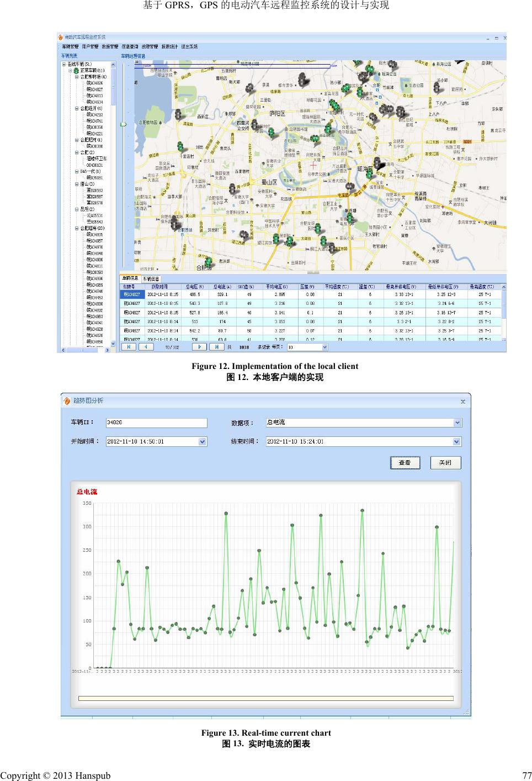Click the 查看 button
The height and width of the screenshot is (781, 532).
click(405, 463)
